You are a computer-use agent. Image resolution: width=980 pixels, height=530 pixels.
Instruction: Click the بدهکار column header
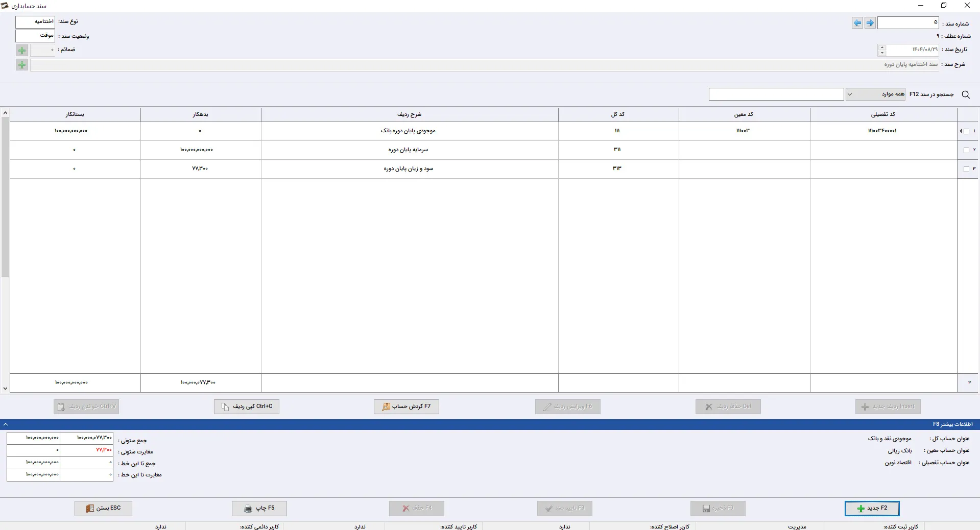coord(201,115)
